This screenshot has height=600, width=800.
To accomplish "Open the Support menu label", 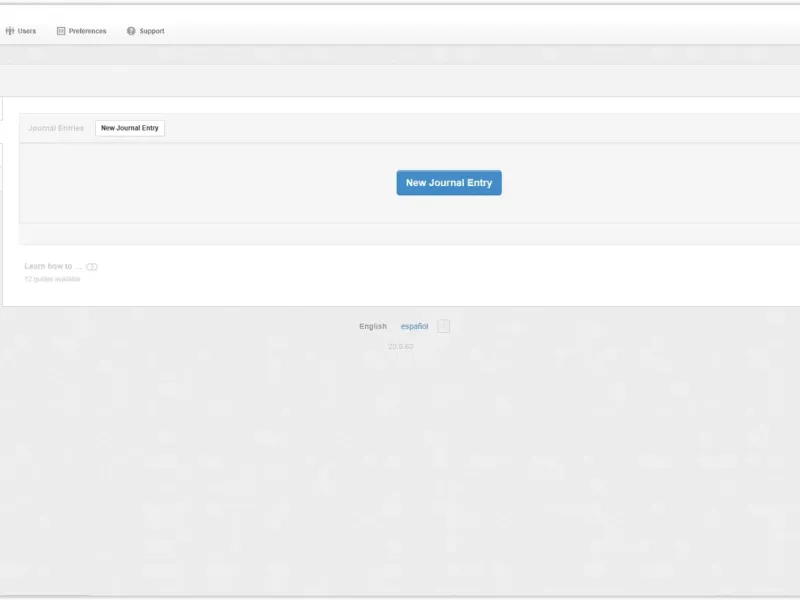I will 152,31.
